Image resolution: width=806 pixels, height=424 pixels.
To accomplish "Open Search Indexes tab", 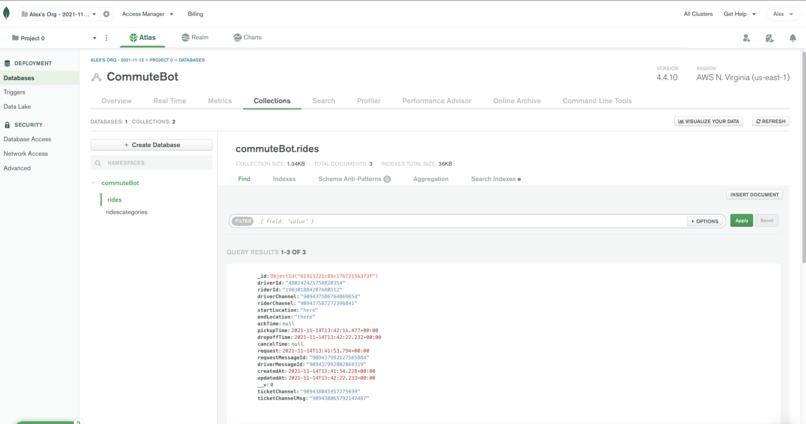I will [x=496, y=179].
